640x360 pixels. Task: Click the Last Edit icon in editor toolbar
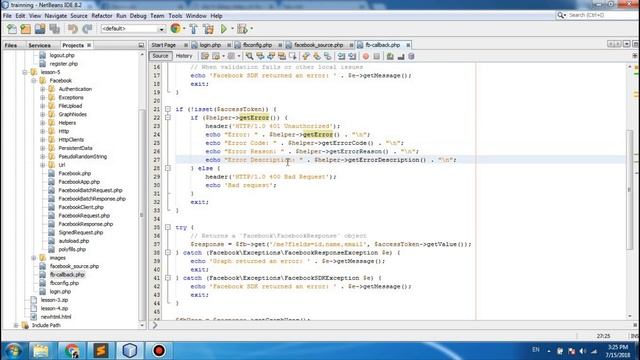[x=205, y=56]
